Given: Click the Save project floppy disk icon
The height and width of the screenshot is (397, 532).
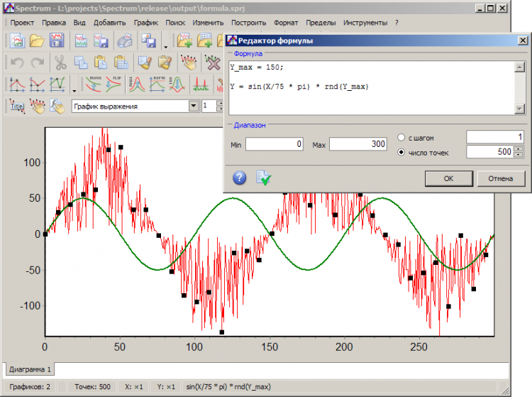Looking at the screenshot, I should pyautogui.click(x=57, y=41).
